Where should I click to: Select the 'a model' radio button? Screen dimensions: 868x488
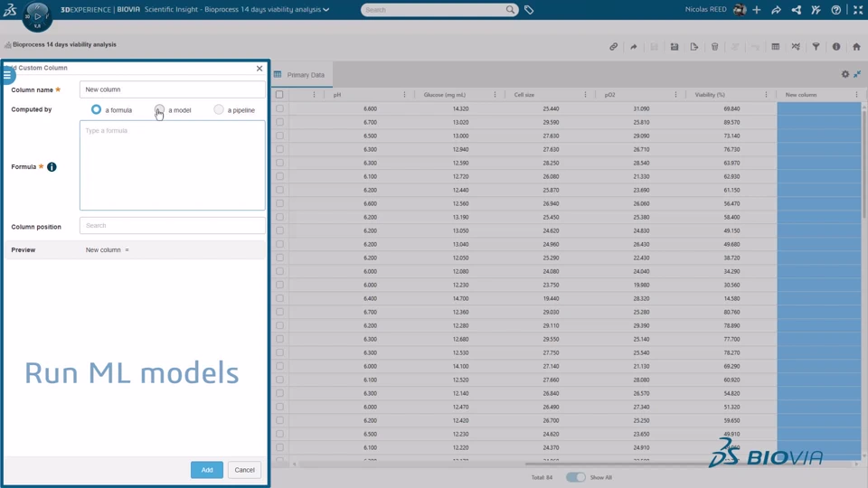pyautogui.click(x=159, y=109)
